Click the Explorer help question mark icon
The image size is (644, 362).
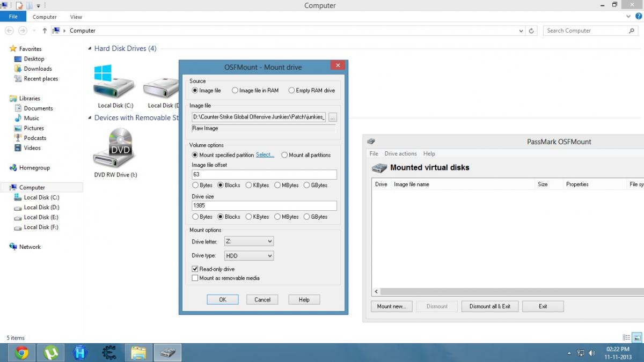639,17
